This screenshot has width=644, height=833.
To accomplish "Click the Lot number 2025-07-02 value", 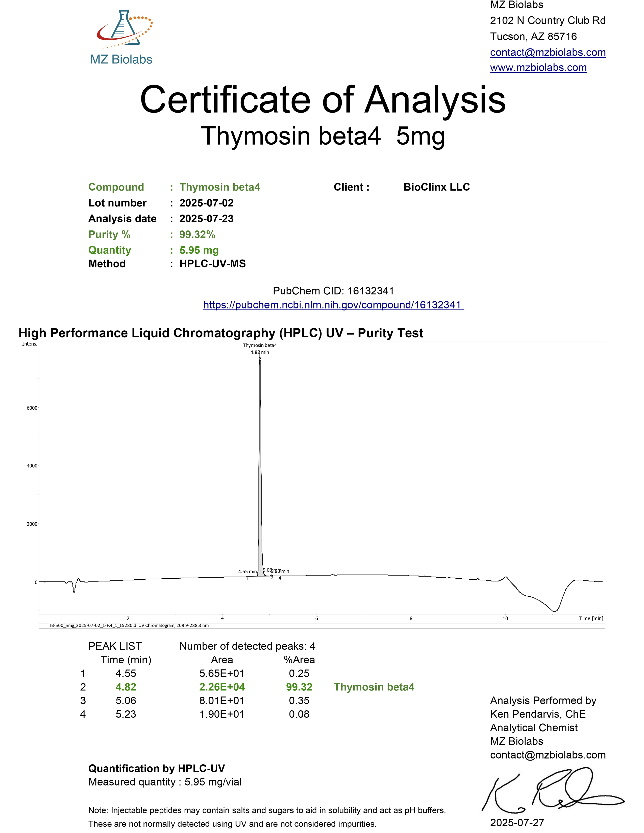I will [x=206, y=203].
